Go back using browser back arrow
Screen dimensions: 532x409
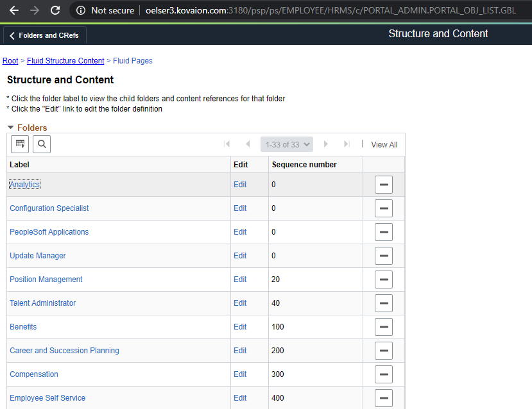pos(14,10)
